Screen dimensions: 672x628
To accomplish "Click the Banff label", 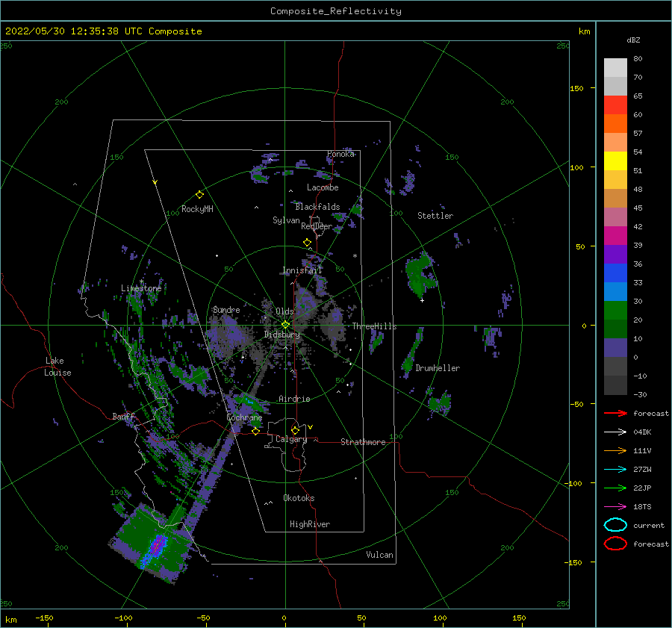I will [x=123, y=416].
